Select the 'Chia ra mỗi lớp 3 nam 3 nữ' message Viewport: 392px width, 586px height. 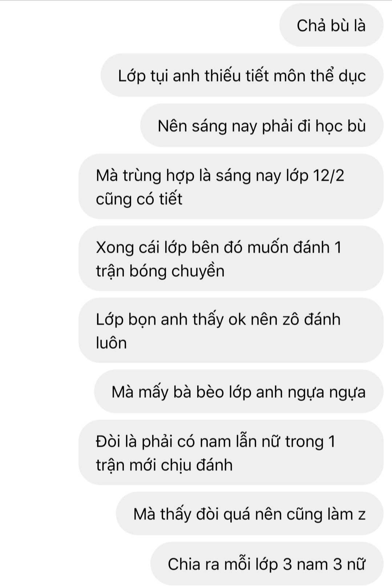coord(267,564)
